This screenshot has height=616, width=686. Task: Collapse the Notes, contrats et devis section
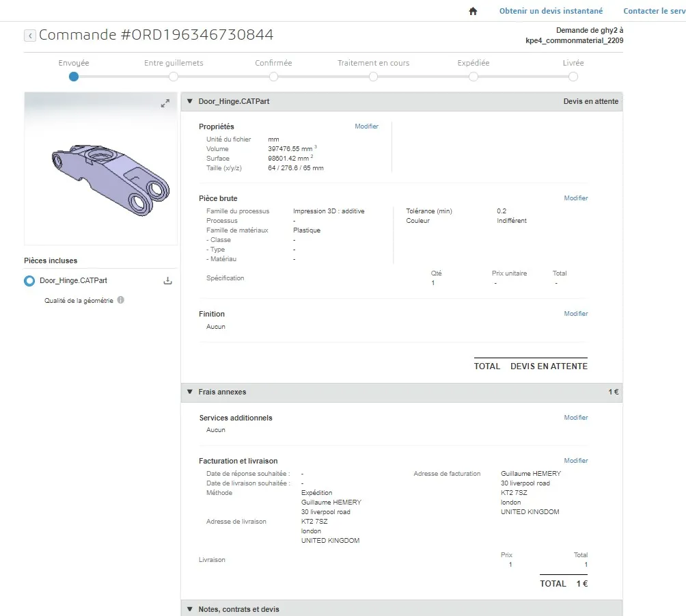click(x=190, y=609)
